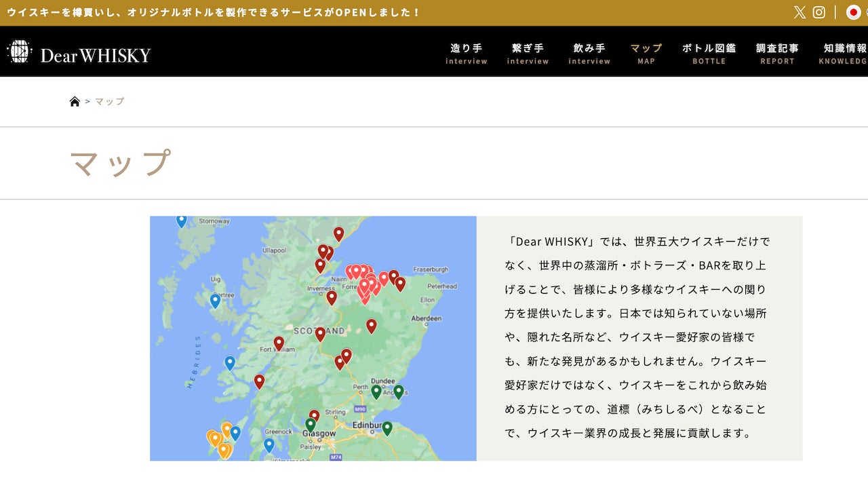
Task: Open the 飲み手 interview menu
Action: click(x=589, y=54)
